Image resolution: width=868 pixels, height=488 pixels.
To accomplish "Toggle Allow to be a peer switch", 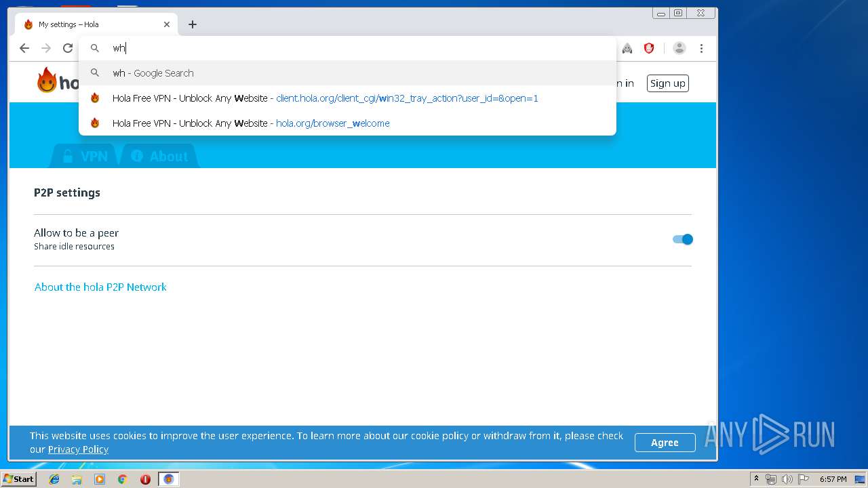I will click(x=683, y=239).
